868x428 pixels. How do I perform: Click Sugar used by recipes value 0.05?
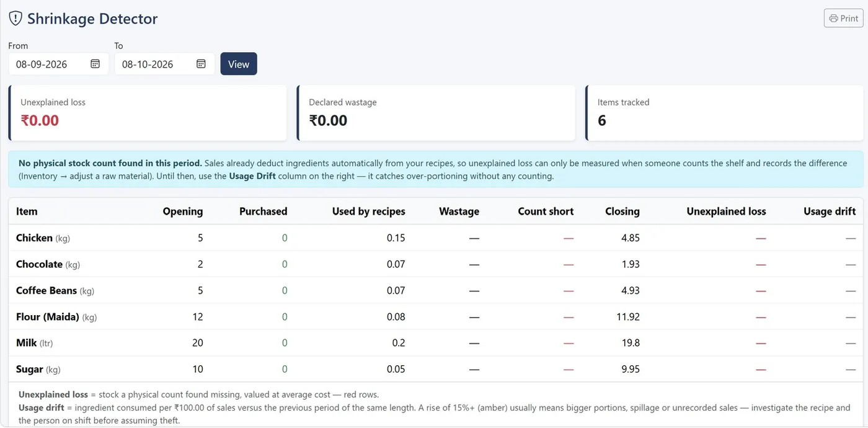click(x=396, y=369)
